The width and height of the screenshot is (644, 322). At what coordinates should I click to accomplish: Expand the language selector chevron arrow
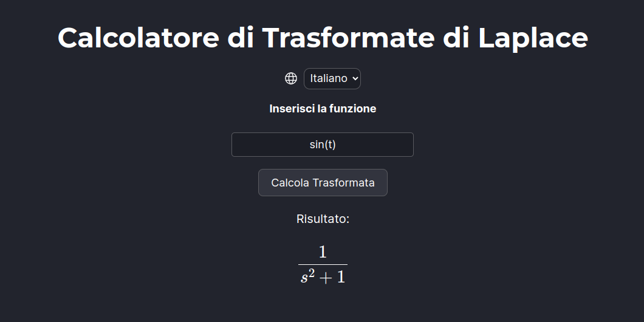(x=355, y=78)
